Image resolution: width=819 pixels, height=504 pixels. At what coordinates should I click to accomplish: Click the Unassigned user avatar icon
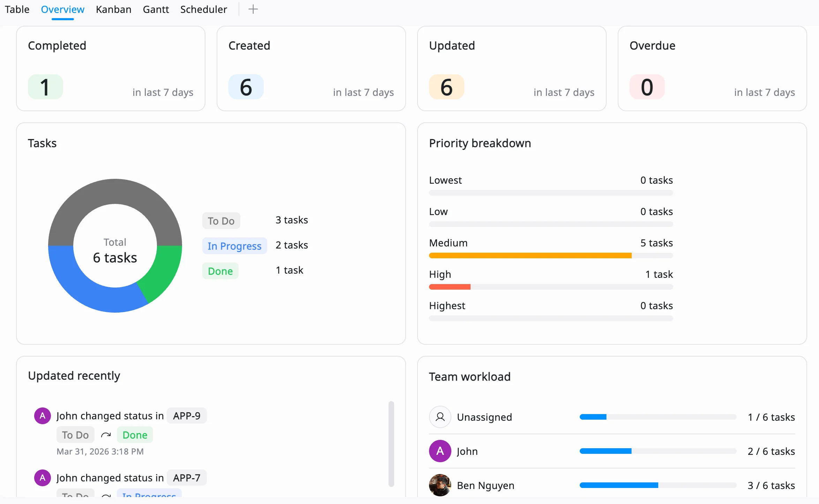[x=440, y=417]
